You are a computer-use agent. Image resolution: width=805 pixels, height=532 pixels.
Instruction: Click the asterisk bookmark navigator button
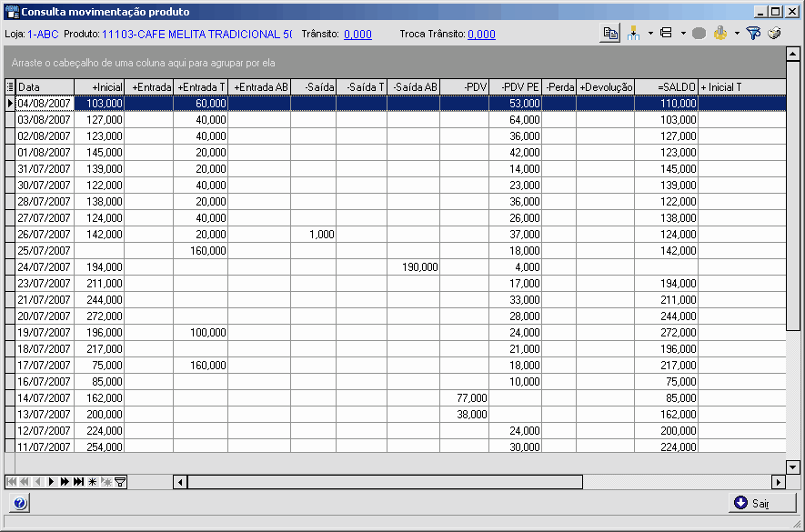coord(92,482)
